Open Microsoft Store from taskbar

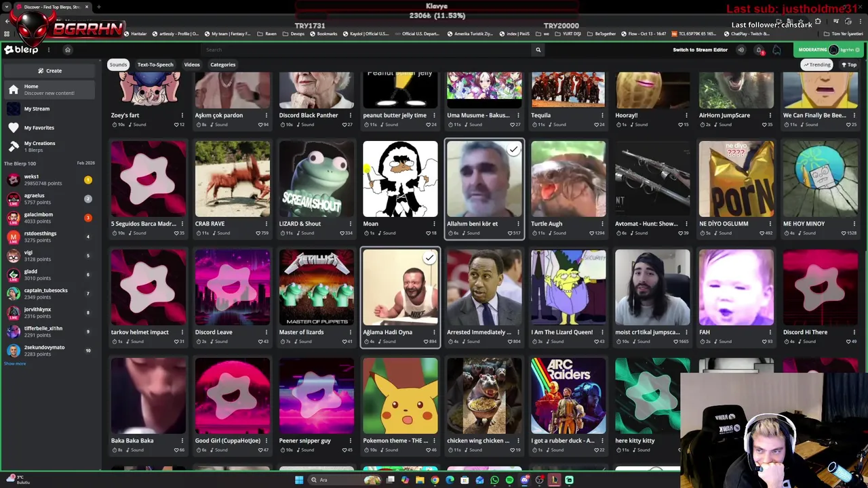click(x=465, y=480)
